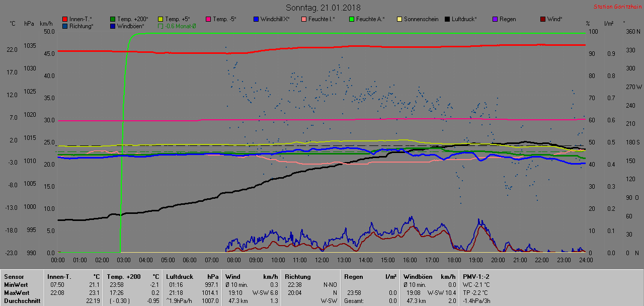Click the Station Göritzhain link
Image resolution: width=644 pixels, height=306 pixels.
[x=617, y=7]
